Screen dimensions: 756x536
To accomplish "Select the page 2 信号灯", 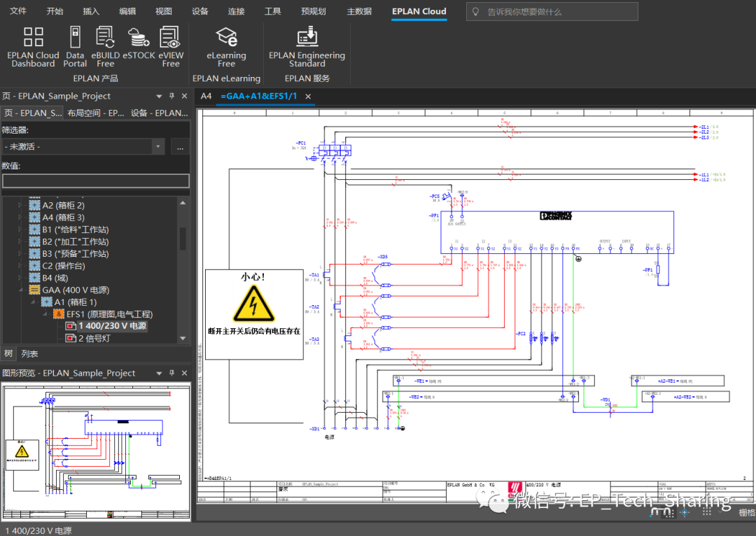I will (x=94, y=338).
